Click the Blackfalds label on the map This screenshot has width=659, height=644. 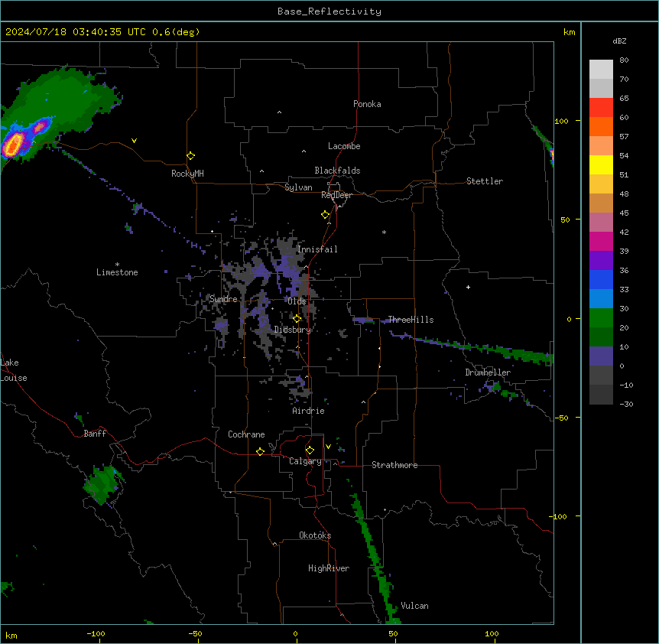(337, 171)
